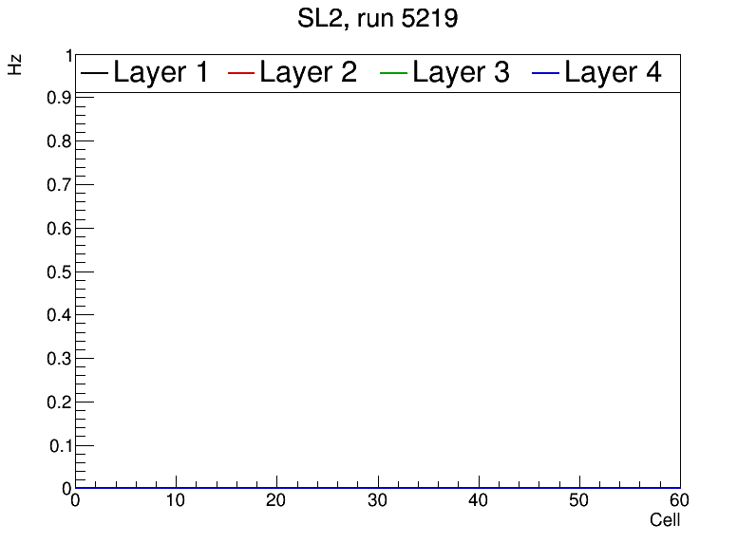Select the Layer 4 legend label
The image size is (756, 543).
click(613, 72)
